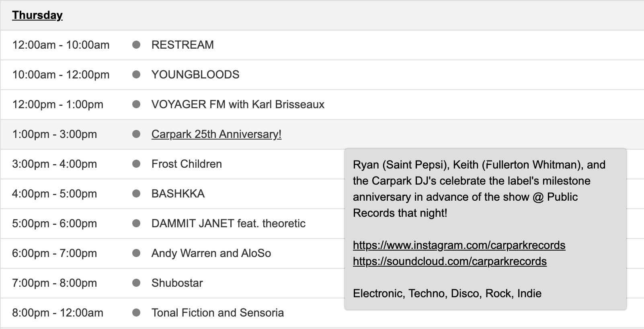
Task: Select the YOUNGBLOODS show entry
Action: point(195,74)
